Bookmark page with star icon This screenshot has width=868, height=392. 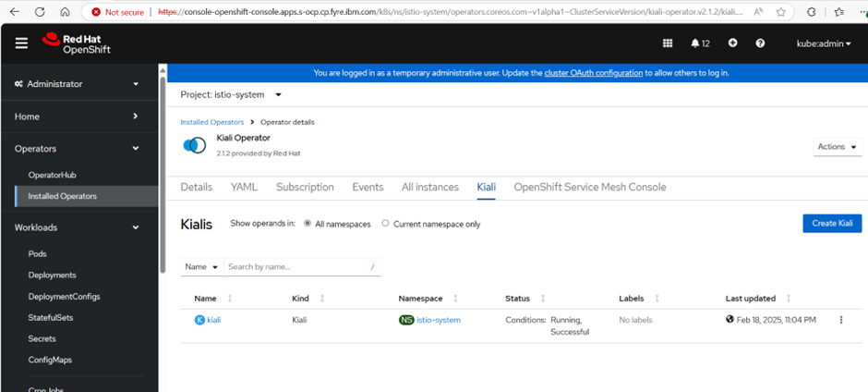pos(780,12)
